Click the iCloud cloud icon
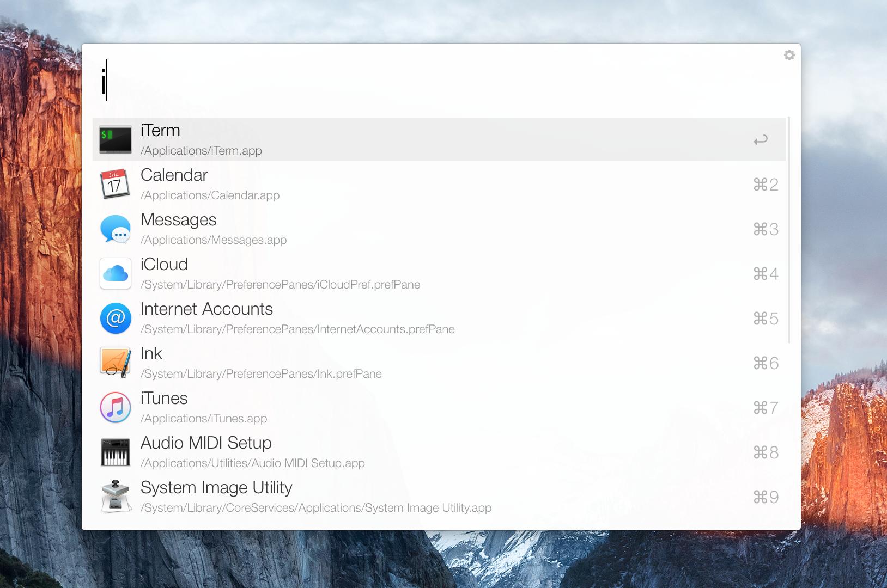This screenshot has height=588, width=887. [x=116, y=273]
